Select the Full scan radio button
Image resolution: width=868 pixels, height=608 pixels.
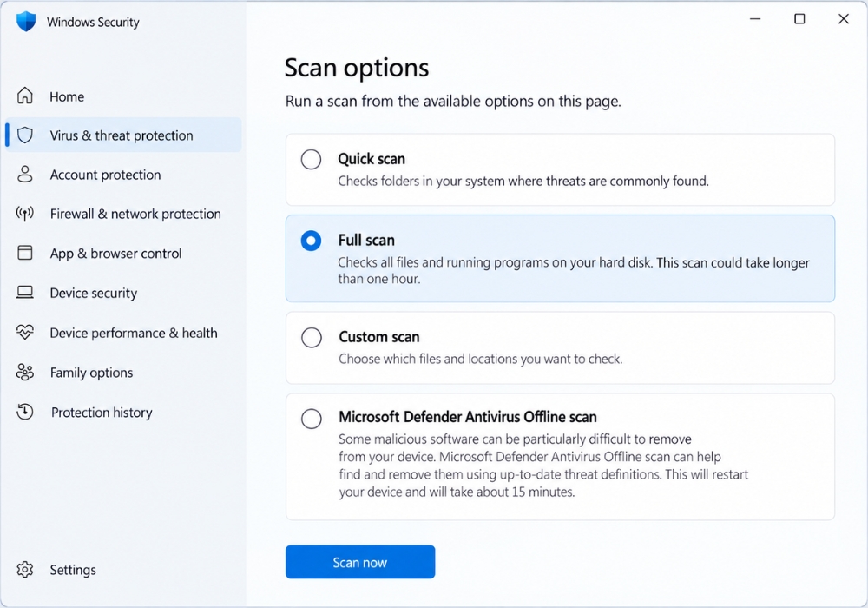(311, 241)
